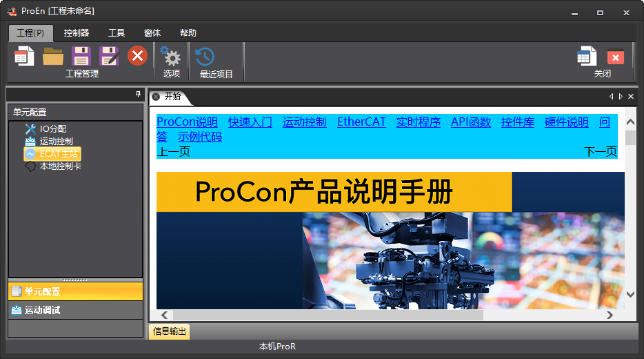Open the 示例代码 link
Image resolution: width=644 pixels, height=359 pixels.
[x=199, y=137]
